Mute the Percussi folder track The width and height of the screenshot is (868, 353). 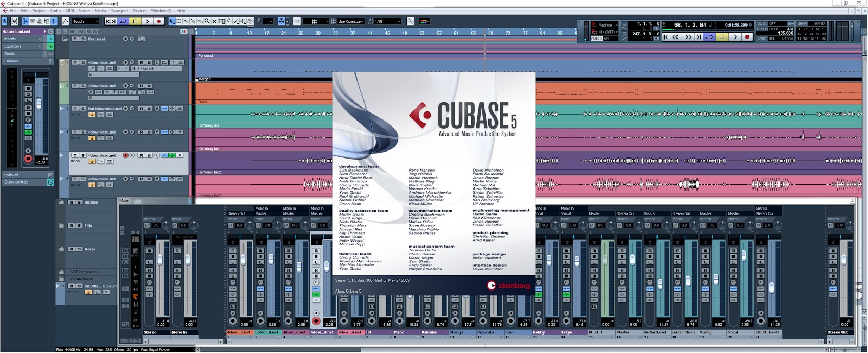click(x=75, y=39)
